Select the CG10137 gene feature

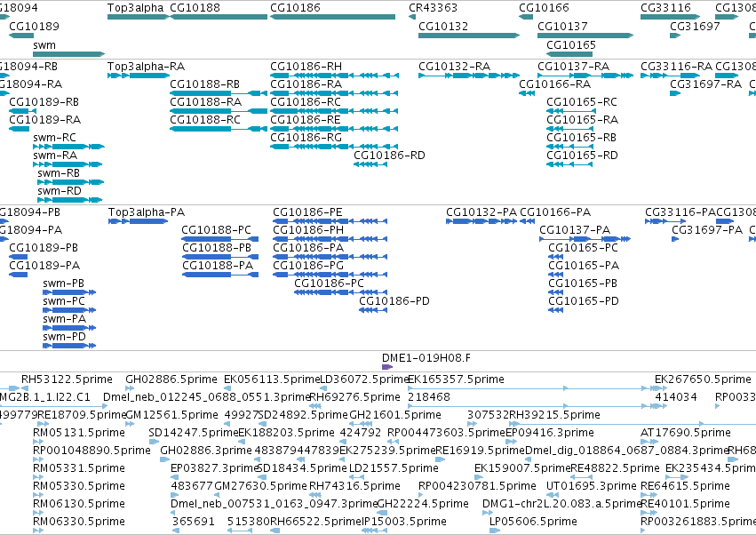point(585,36)
